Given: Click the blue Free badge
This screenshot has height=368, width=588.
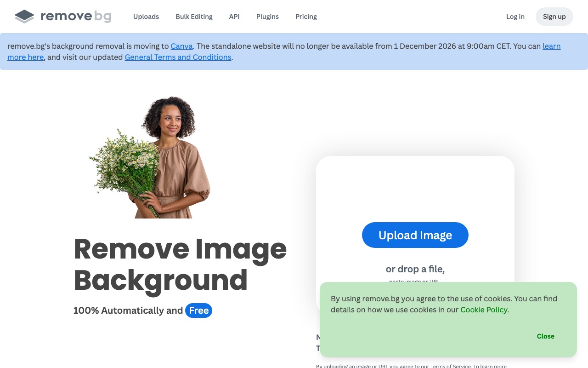Looking at the screenshot, I should (x=198, y=310).
